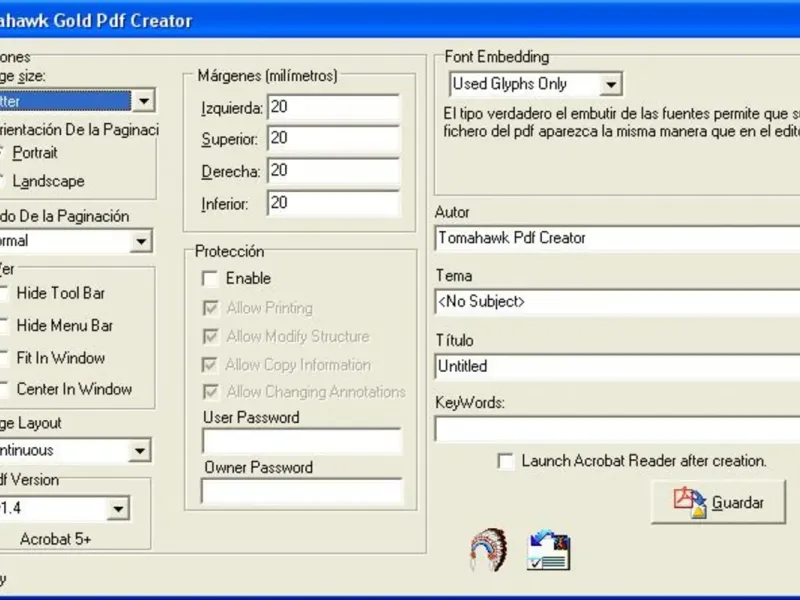Screen dimensions: 800x600
Task: Click the KeyWords text field
Action: [617, 429]
